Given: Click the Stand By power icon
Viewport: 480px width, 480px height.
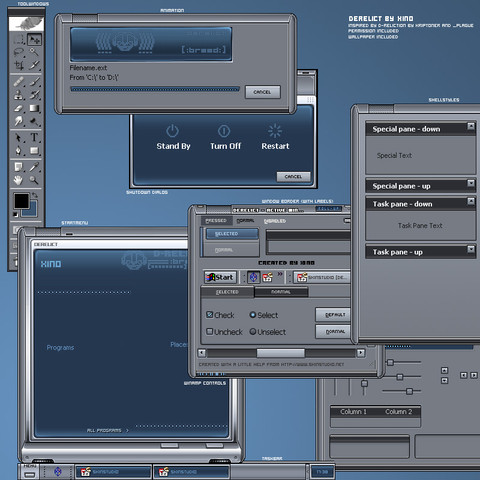Looking at the screenshot, I should pos(173,131).
